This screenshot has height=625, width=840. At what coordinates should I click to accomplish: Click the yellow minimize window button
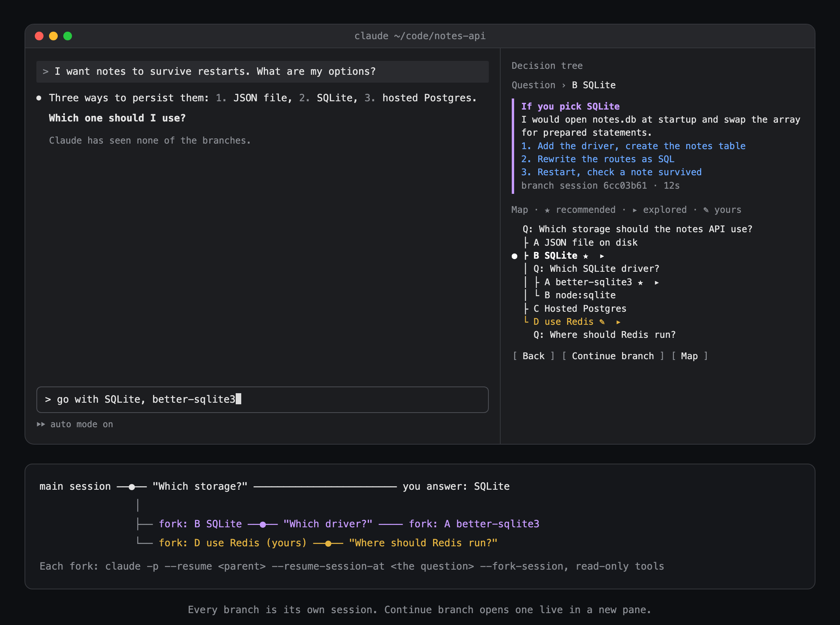53,36
